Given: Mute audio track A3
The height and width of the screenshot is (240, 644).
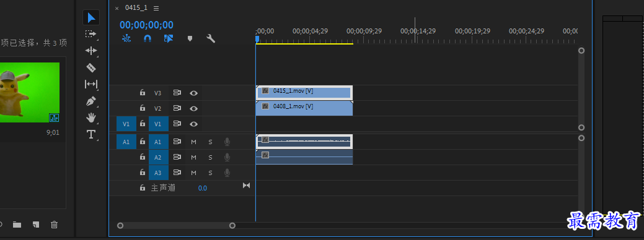Looking at the screenshot, I should pos(194,173).
